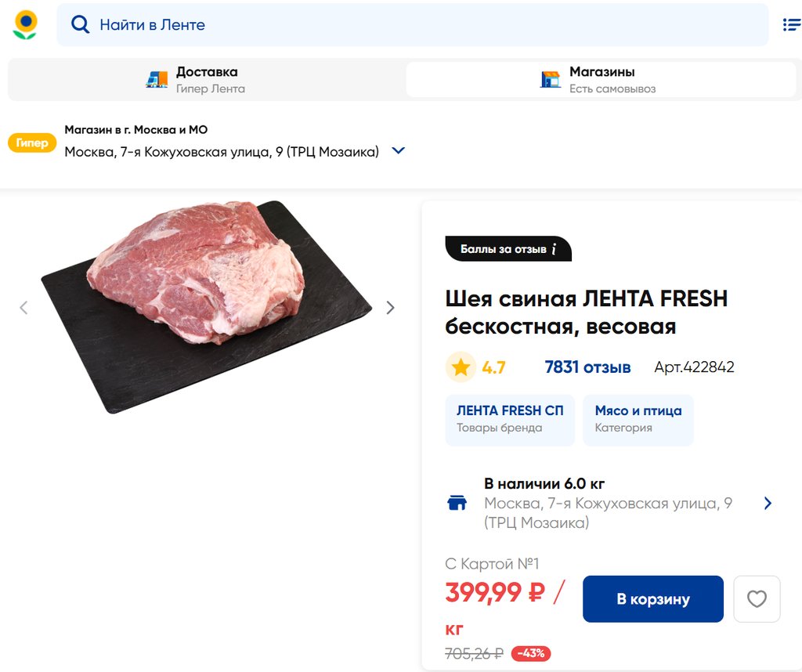Click the search magnifier icon
This screenshot has height=672, width=802.
(80, 25)
